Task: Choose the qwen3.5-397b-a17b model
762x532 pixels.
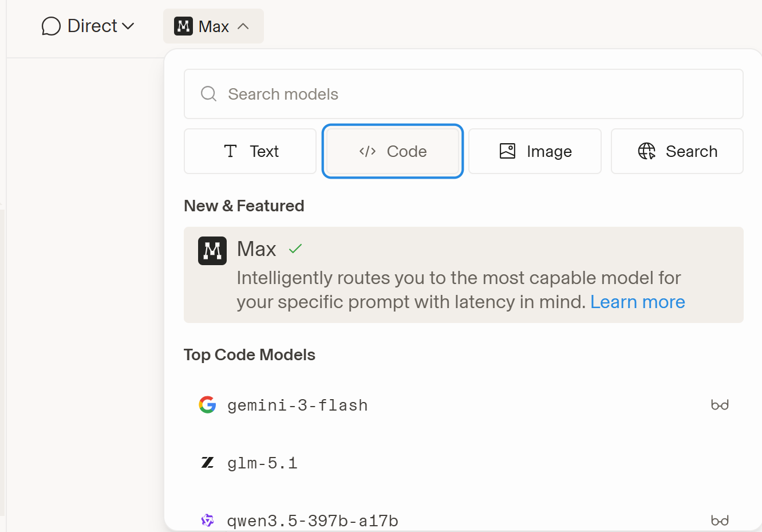Action: click(464, 521)
